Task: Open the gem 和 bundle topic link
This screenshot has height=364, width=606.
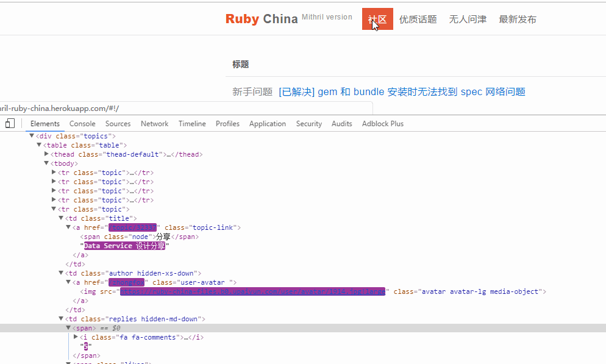Action: click(x=402, y=91)
